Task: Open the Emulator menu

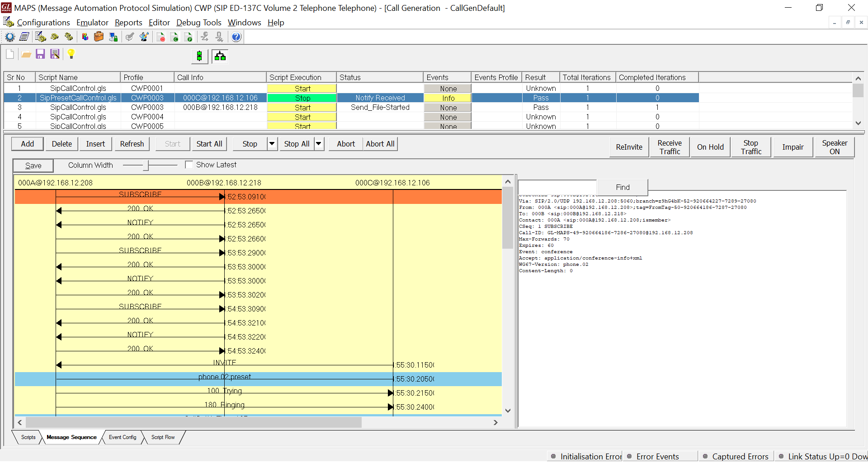Action: click(x=92, y=23)
